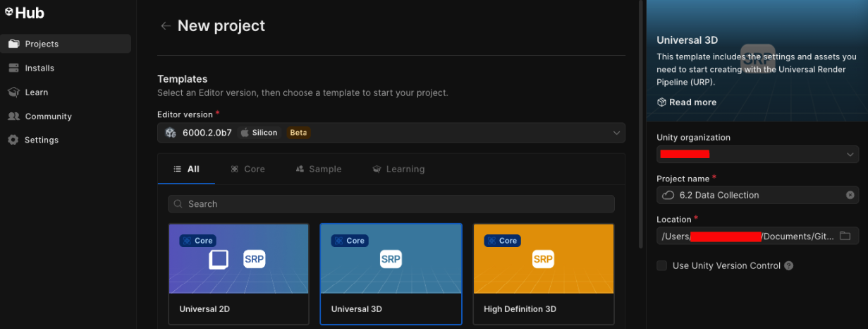Switch to the Learning templates tab
This screenshot has width=868, height=329.
click(x=398, y=169)
